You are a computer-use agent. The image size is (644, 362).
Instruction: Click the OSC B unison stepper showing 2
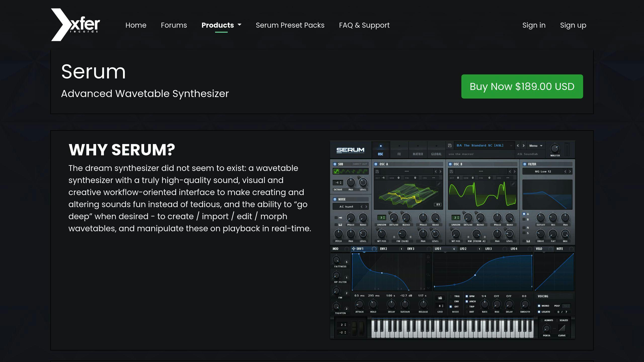pos(456,217)
